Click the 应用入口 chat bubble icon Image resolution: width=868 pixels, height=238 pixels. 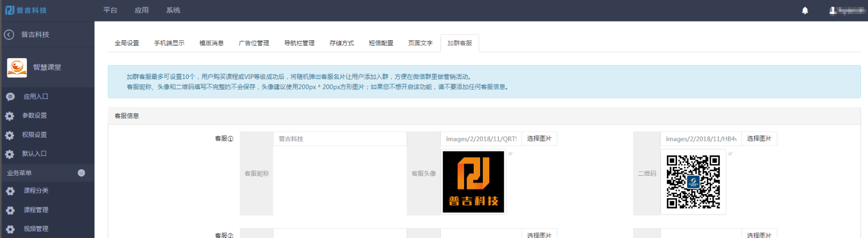click(x=10, y=97)
